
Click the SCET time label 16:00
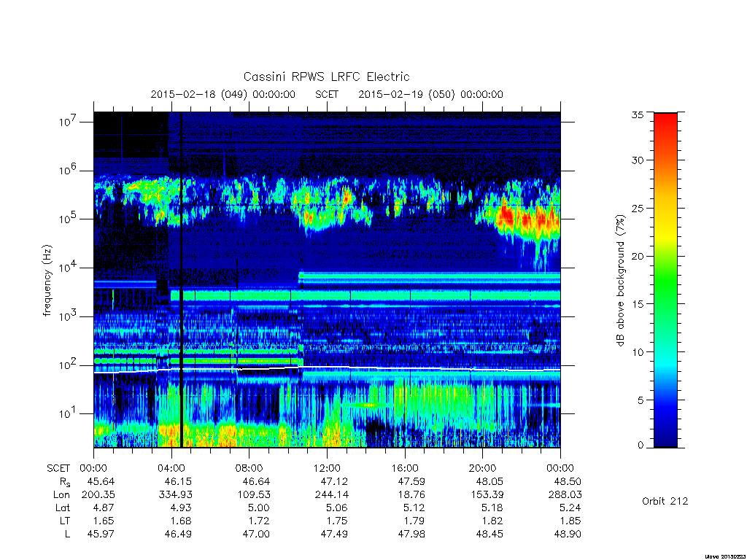click(404, 468)
